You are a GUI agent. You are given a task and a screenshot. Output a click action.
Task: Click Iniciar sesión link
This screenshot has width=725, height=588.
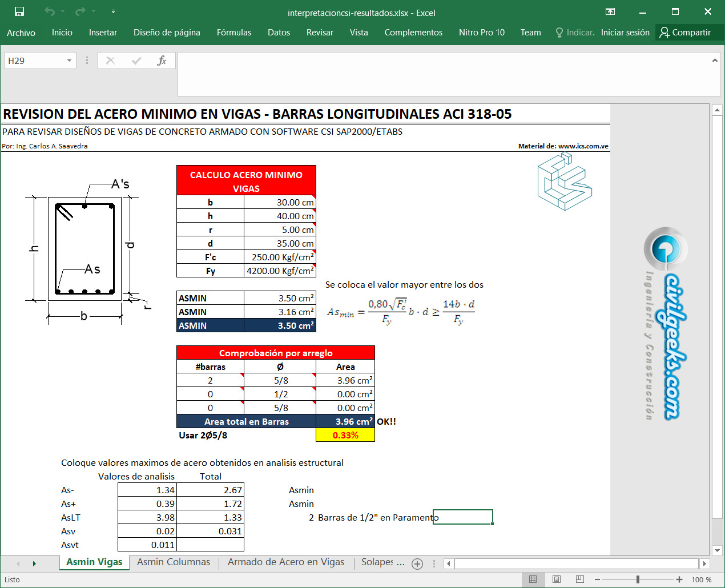click(625, 33)
